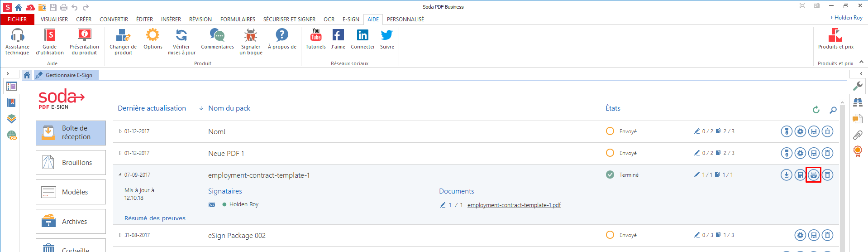Viewport: 868px width, 252px height.
Task: Switch to the VISUALISER tab
Action: click(x=54, y=19)
